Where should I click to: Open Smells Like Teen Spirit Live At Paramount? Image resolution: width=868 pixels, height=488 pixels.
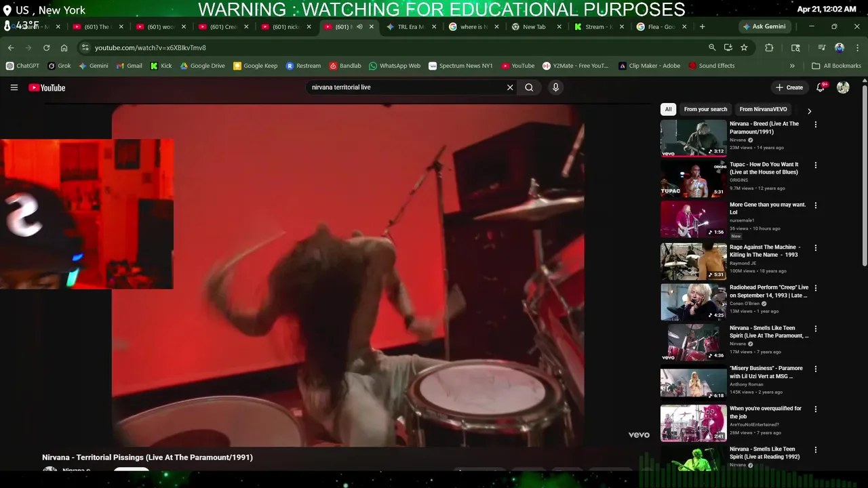pos(769,331)
